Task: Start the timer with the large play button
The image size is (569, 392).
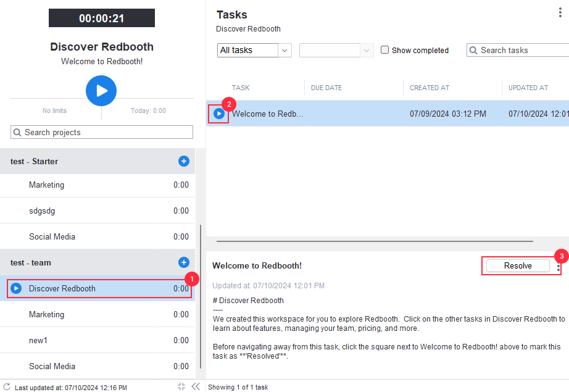Action: pyautogui.click(x=101, y=91)
